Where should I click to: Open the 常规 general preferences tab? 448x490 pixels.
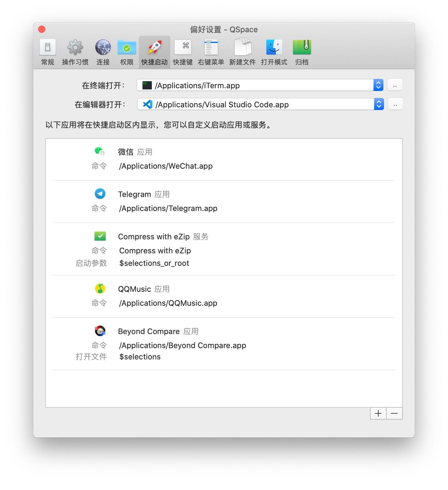point(48,52)
